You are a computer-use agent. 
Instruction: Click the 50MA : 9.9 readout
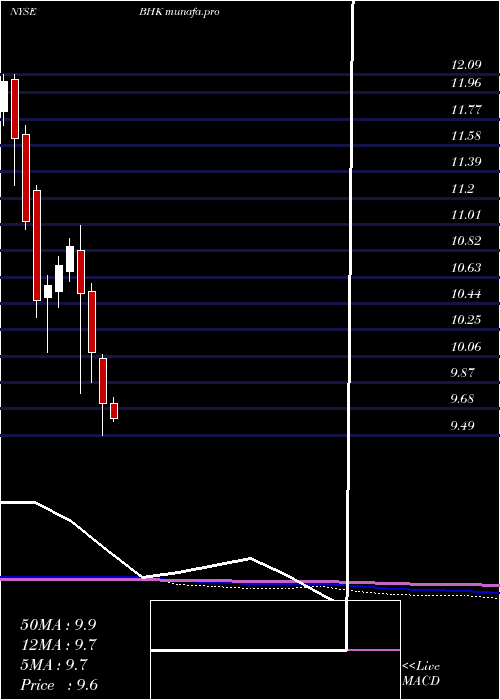tap(58, 625)
